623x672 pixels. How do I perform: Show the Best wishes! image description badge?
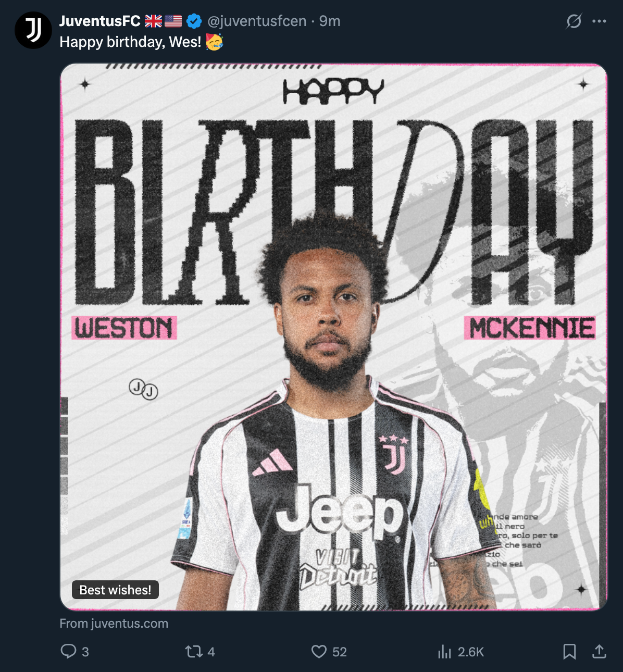pos(115,590)
